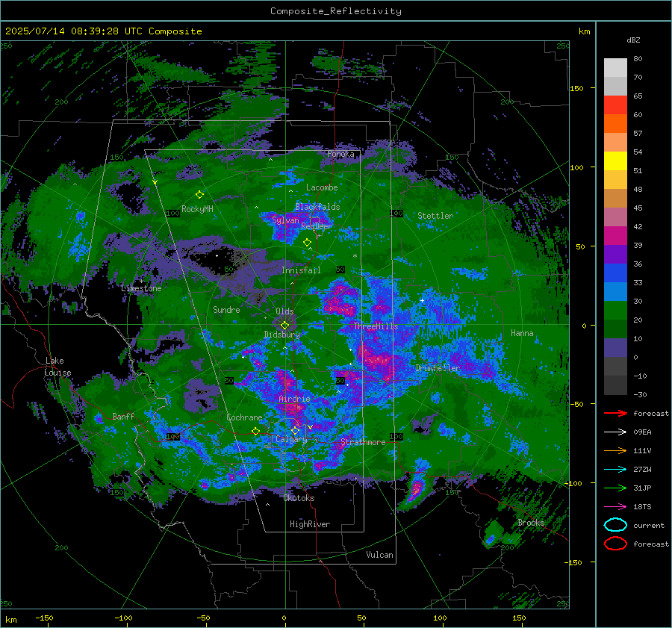This screenshot has width=672, height=628.
Task: Click the dBZ legend heading
Action: click(x=633, y=40)
